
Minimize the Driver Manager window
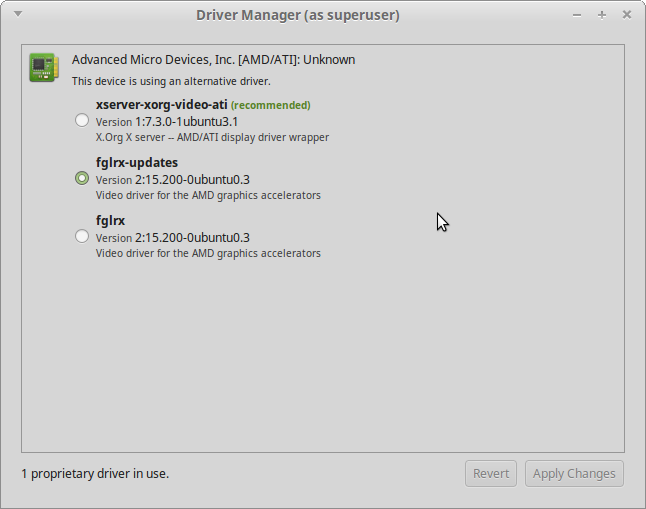[x=577, y=15]
